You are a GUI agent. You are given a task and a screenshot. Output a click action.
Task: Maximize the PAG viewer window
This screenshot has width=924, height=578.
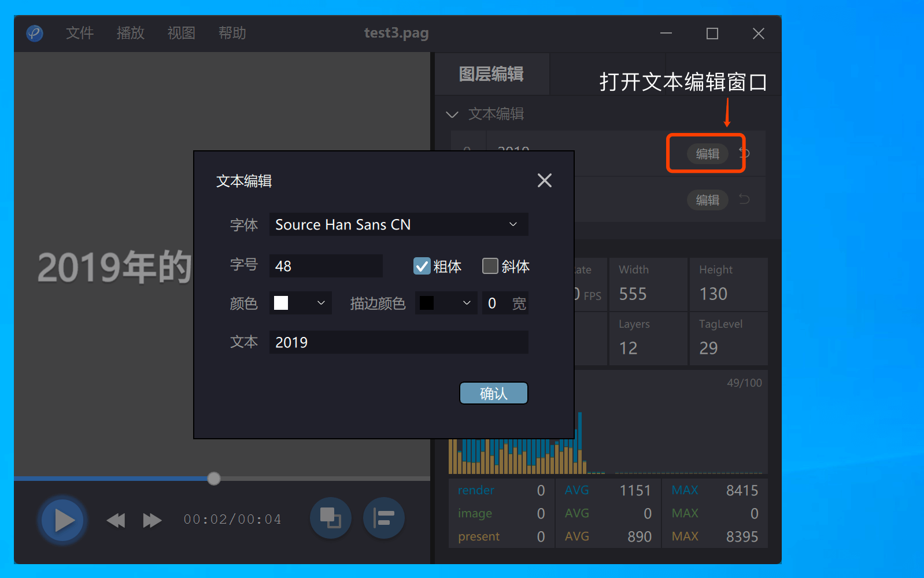[712, 34]
